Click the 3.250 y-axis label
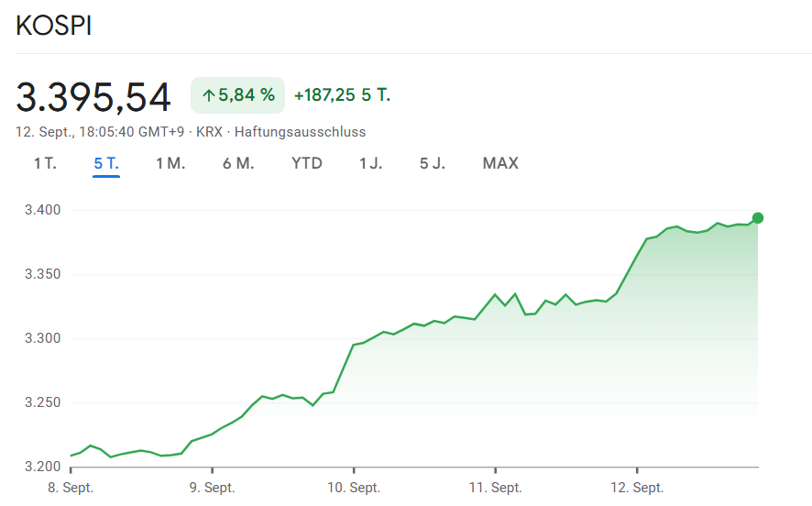Image resolution: width=812 pixels, height=506 pixels. point(42,403)
